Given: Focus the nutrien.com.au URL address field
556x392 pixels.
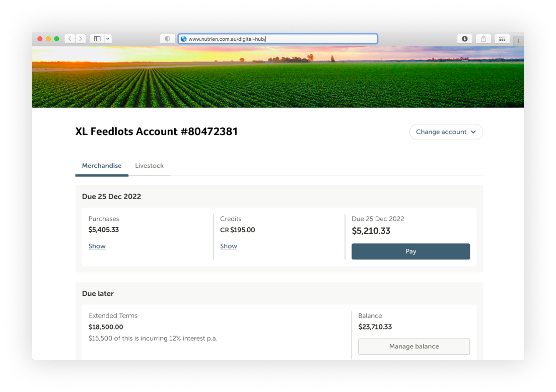Looking at the screenshot, I should 278,39.
